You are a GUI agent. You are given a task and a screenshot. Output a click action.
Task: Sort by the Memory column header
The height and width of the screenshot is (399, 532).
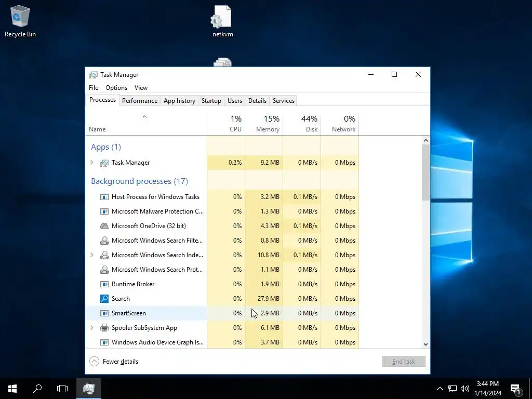[x=264, y=125]
